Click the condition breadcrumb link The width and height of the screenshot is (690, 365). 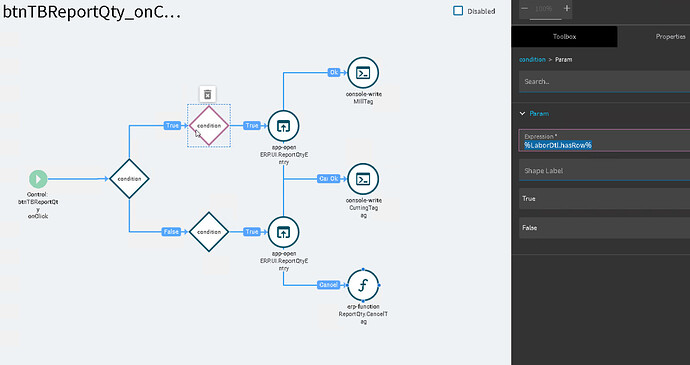click(532, 59)
